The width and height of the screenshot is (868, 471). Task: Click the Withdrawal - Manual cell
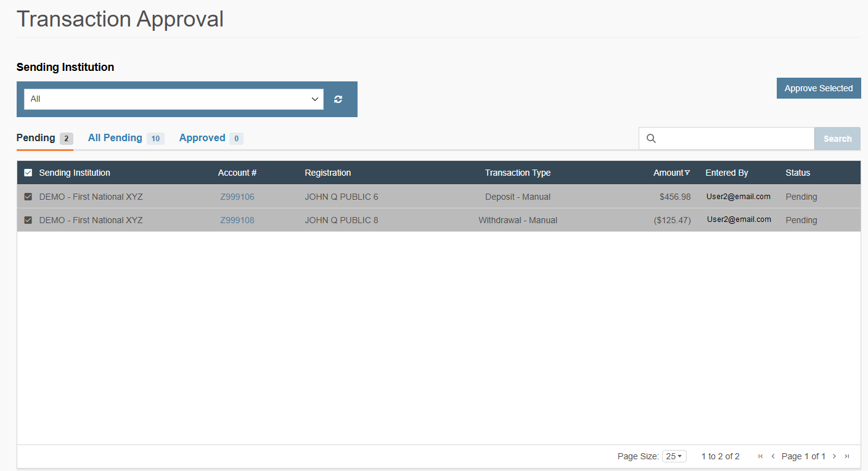pyautogui.click(x=518, y=220)
